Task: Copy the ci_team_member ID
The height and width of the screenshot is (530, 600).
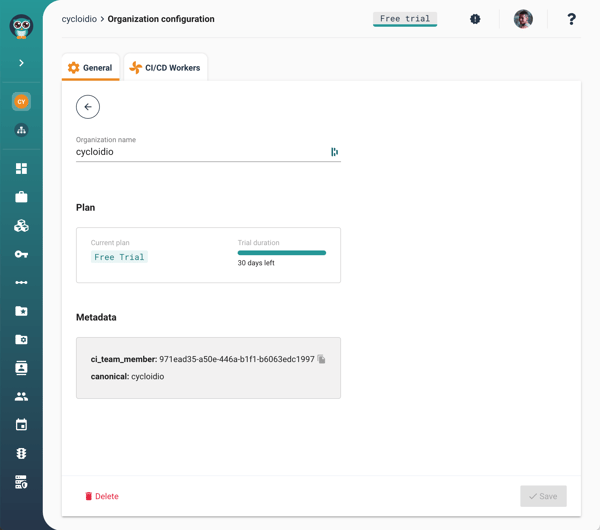Action: pyautogui.click(x=321, y=359)
